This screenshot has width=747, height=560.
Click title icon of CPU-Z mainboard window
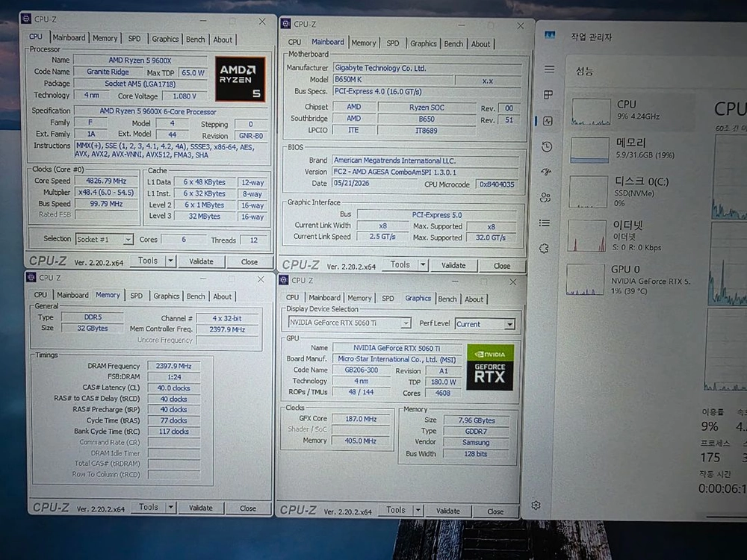tap(286, 23)
